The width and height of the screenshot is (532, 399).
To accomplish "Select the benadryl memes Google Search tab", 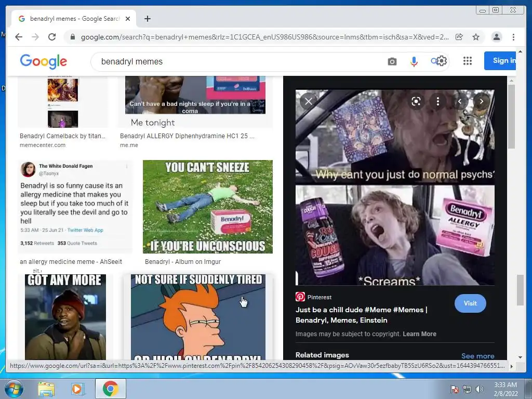I will 74,19.
